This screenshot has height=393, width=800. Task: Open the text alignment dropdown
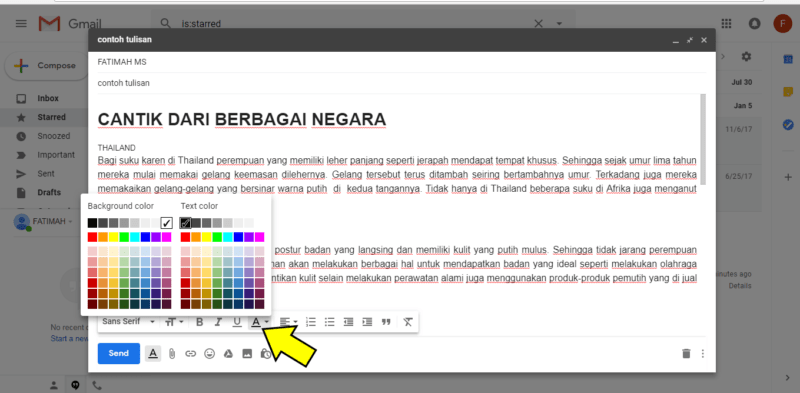tap(289, 322)
